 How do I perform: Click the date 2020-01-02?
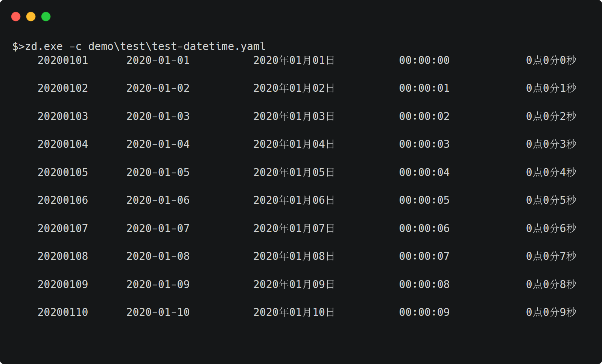click(x=158, y=88)
